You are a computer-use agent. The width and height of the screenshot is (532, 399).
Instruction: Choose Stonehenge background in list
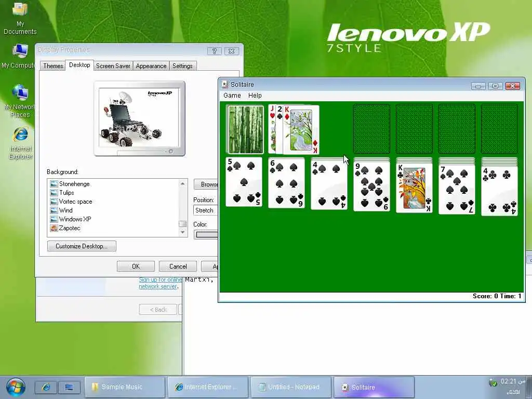click(74, 184)
